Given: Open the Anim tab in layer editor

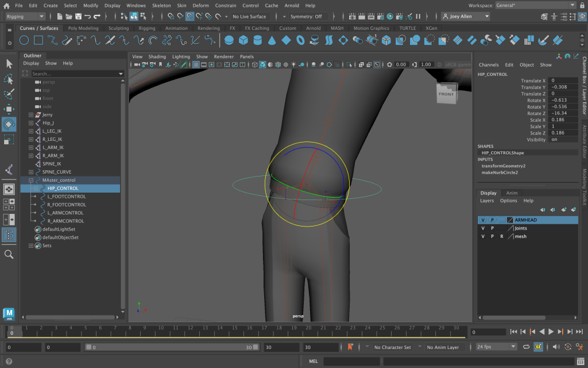Looking at the screenshot, I should point(511,193).
